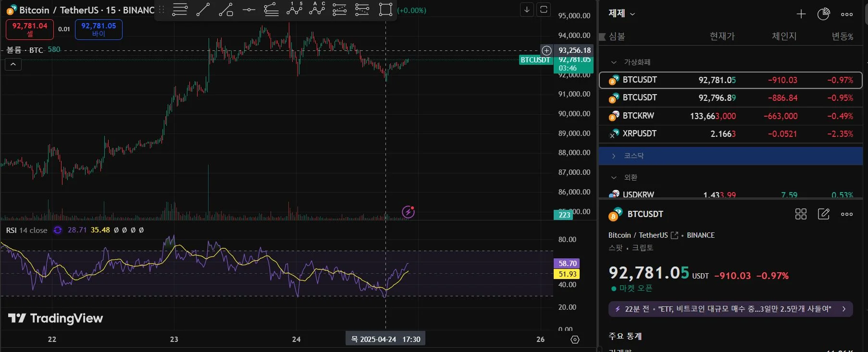Click the download arrow button on chart
868x352 pixels.
[527, 10]
